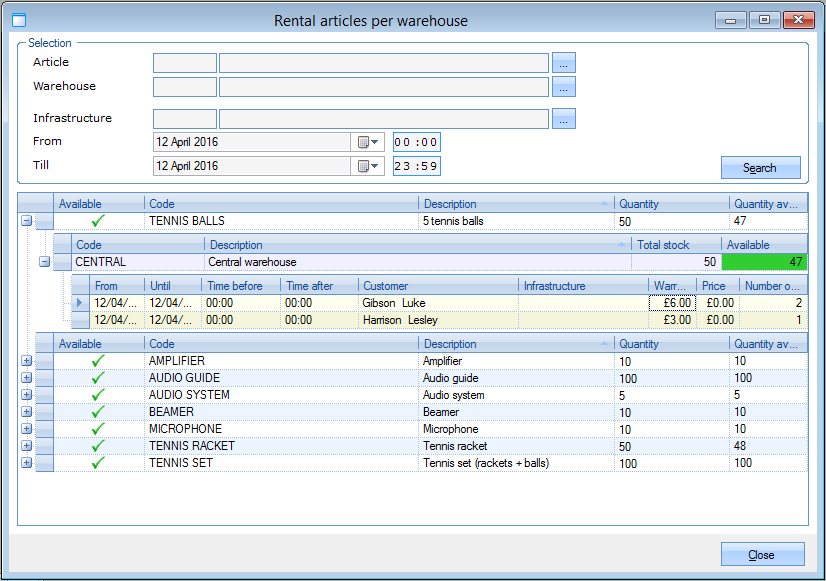Click the browse button next to Infrastructure field
Image resolution: width=826 pixels, height=581 pixels.
click(564, 119)
